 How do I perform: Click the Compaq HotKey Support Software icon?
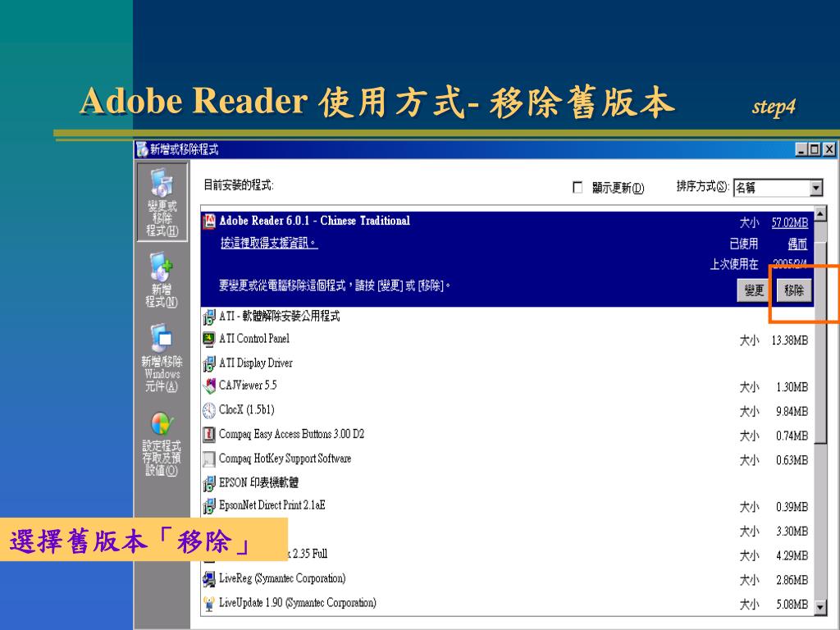tap(209, 459)
